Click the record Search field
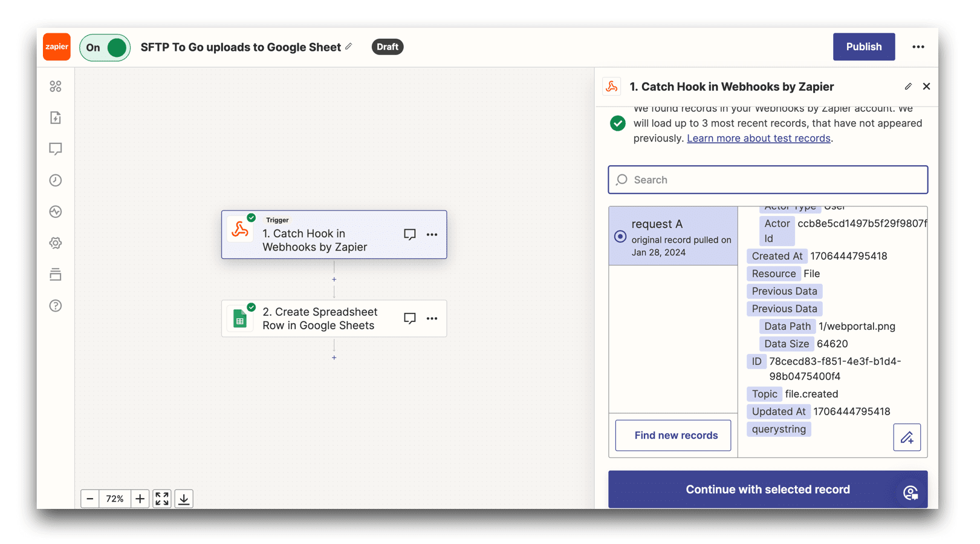Image resolution: width=980 pixels, height=544 pixels. click(768, 180)
